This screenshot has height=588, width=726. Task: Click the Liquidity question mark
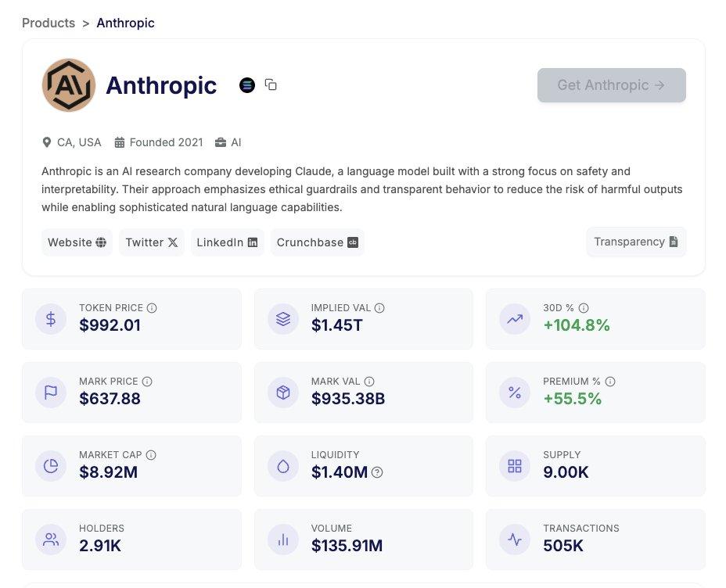click(377, 472)
